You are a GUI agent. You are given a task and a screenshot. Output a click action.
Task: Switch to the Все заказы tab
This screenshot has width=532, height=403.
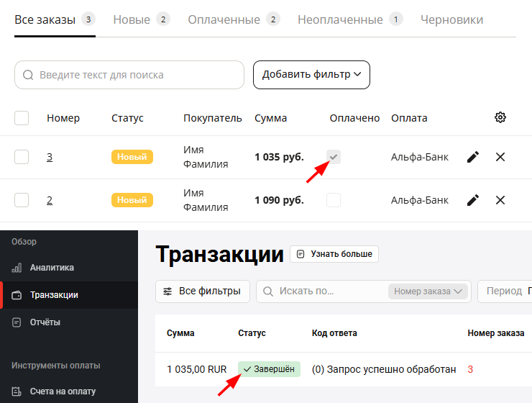click(x=55, y=19)
